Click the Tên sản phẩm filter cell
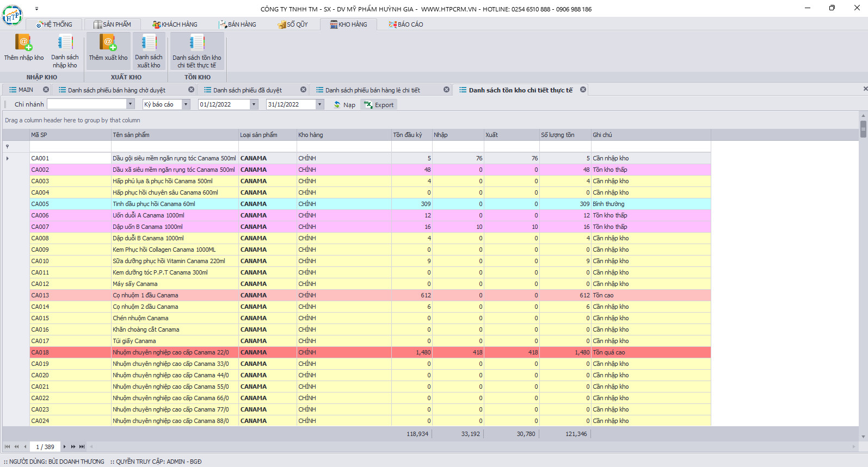 [175, 147]
